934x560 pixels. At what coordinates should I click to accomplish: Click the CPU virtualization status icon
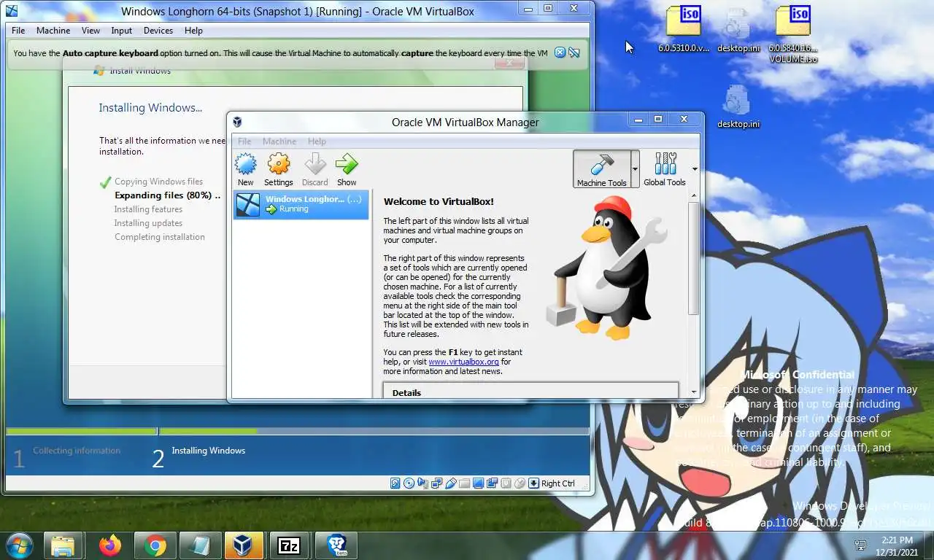click(506, 483)
